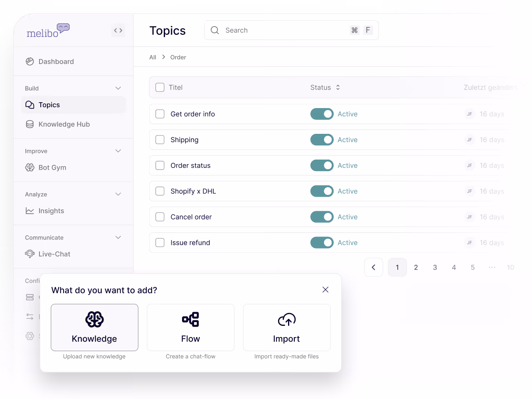Viewport: 532px width, 399px height.
Task: Check the Cancel order row checkbox
Action: pos(160,217)
